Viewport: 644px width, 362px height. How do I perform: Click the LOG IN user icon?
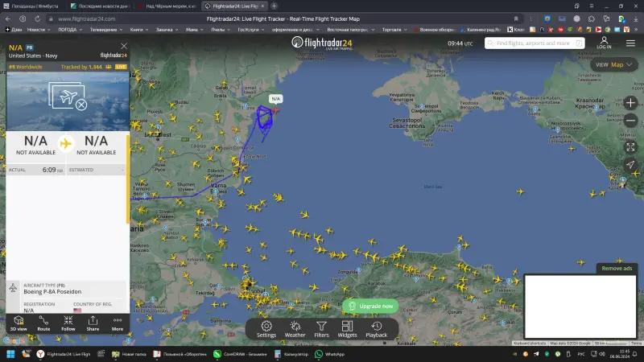604,43
